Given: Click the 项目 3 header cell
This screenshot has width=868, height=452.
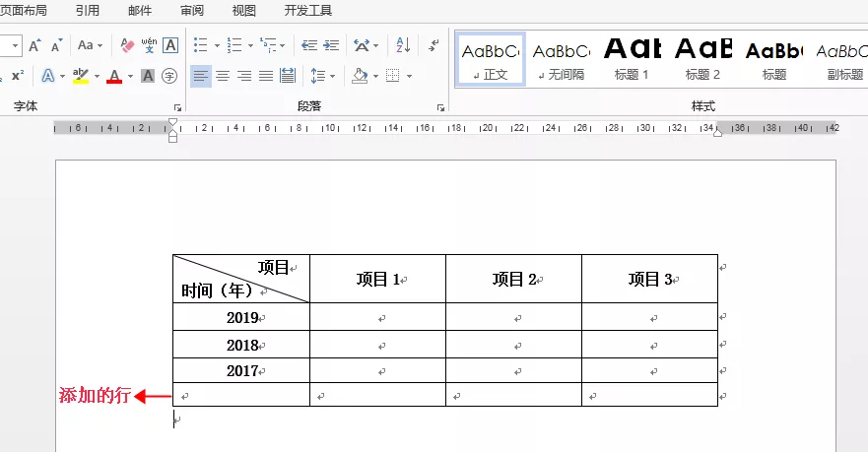Looking at the screenshot, I should (650, 279).
